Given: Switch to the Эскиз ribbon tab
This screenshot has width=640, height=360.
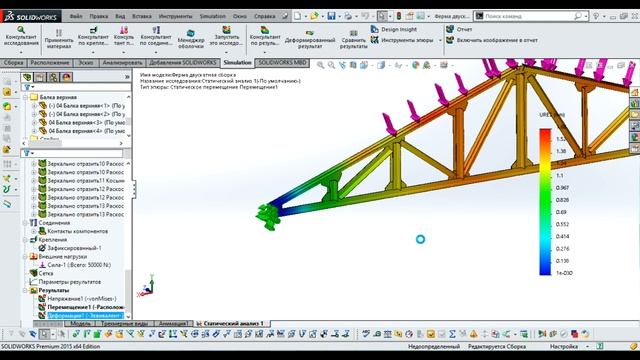Looking at the screenshot, I should (x=86, y=63).
